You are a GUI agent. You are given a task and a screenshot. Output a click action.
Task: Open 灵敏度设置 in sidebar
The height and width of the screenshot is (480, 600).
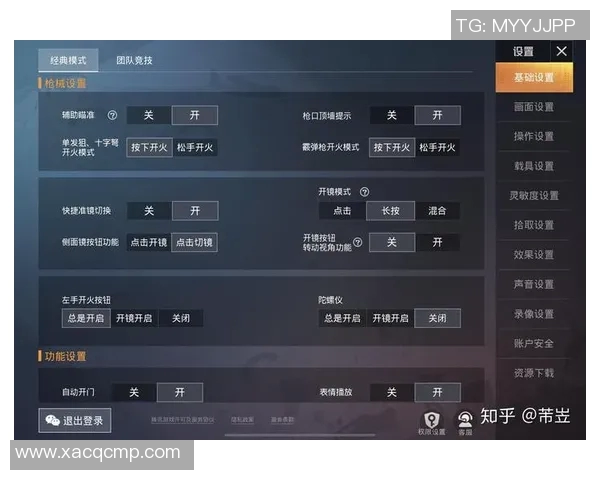(x=534, y=196)
